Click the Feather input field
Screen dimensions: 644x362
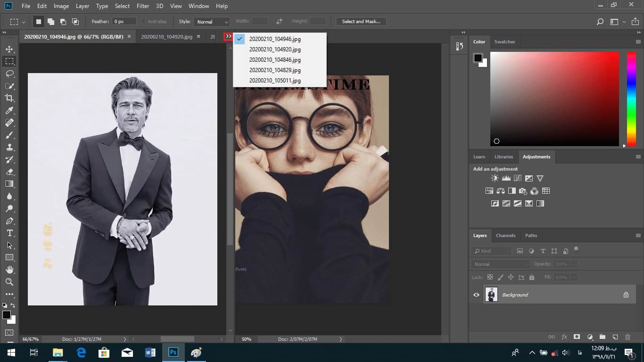point(124,22)
